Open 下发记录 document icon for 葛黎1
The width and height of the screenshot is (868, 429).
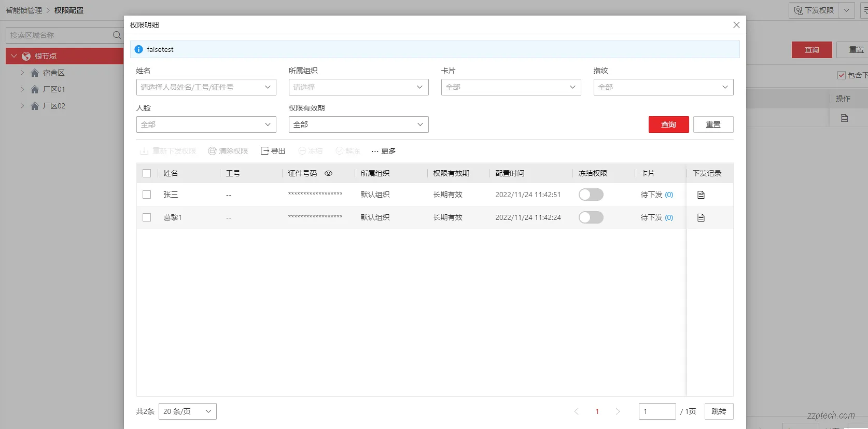click(701, 217)
